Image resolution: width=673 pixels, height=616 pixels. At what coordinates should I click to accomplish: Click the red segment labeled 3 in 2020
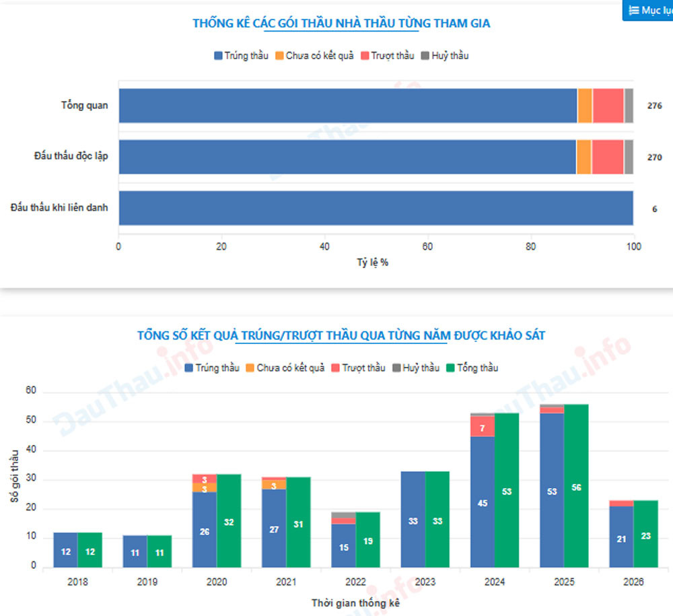tap(205, 479)
